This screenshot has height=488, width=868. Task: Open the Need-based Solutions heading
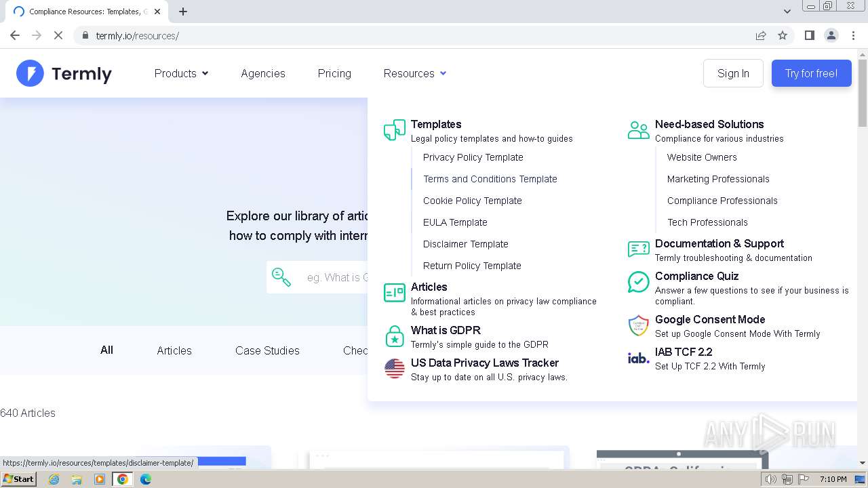coord(709,124)
